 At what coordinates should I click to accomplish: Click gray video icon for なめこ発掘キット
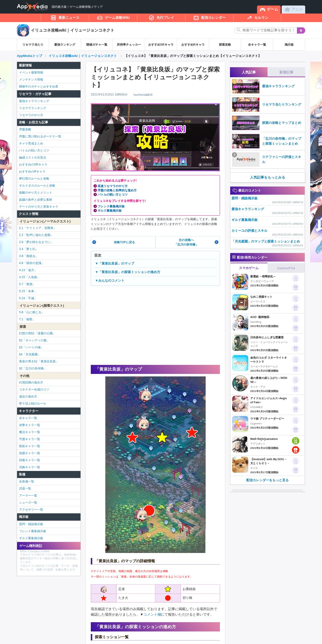click(295, 308)
